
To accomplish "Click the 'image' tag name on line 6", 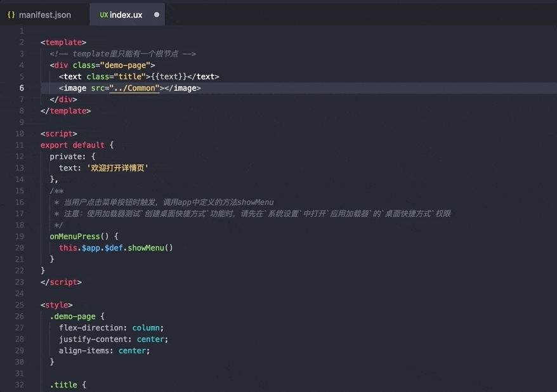I will pos(75,88).
